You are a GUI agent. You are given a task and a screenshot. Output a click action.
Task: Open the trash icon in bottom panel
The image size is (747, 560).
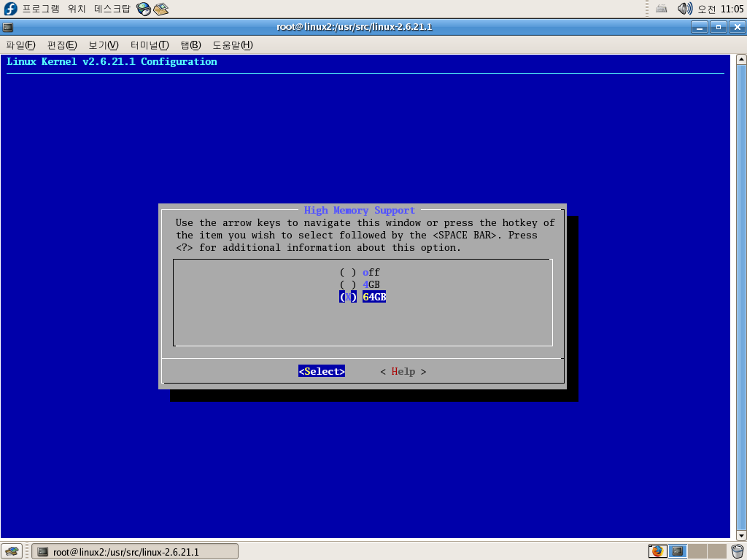(x=737, y=551)
